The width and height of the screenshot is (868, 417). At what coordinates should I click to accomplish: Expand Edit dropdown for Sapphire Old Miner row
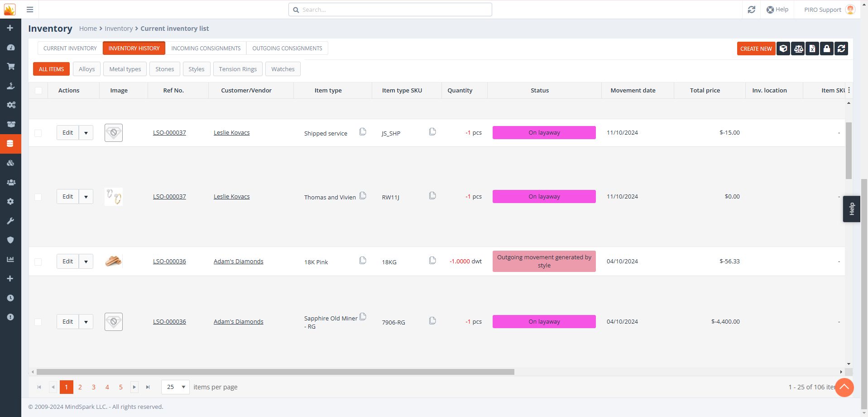(86, 322)
